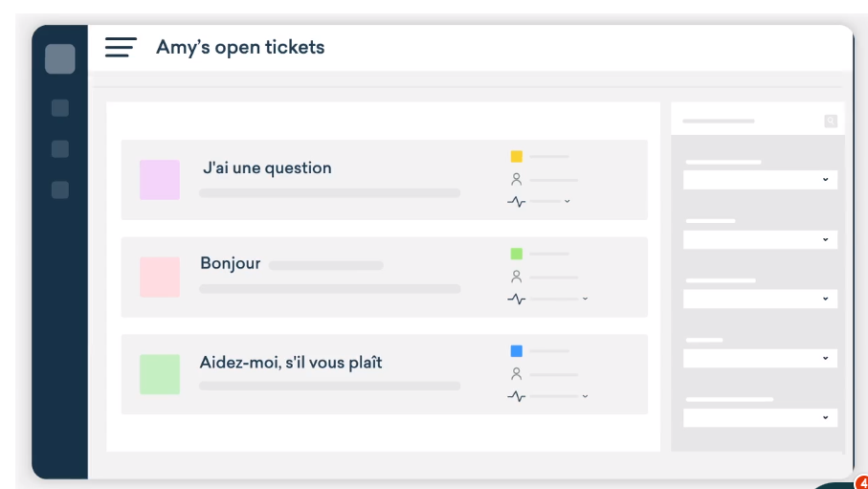Click the activity pulse icon on J'ai une question ticket
Image resolution: width=868 pixels, height=489 pixels.
pos(517,202)
